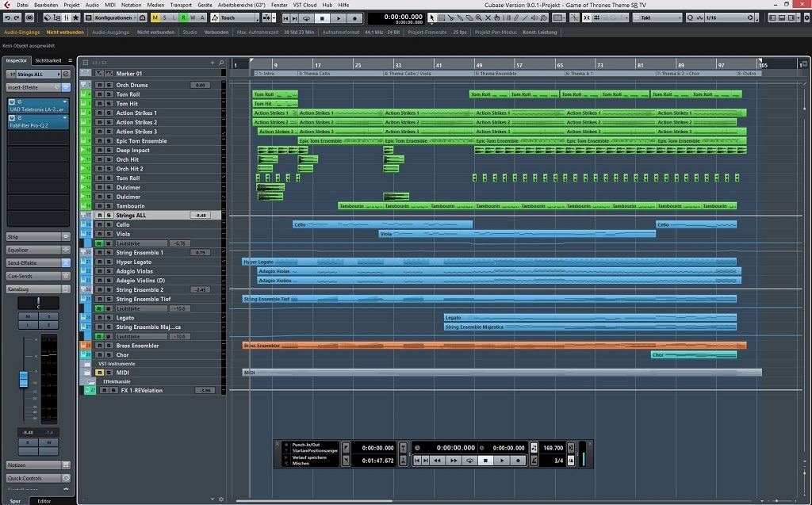Open the Touch automation mode dropdown

(x=235, y=17)
